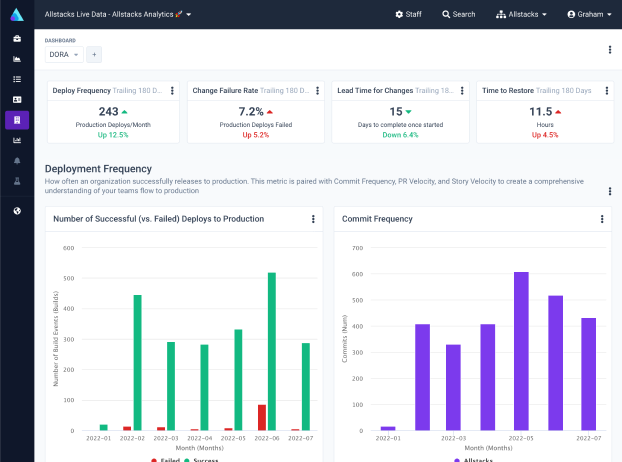Toggle the Allstacks series in Commit Frequency legend
This screenshot has height=462, width=622.
[x=474, y=459]
